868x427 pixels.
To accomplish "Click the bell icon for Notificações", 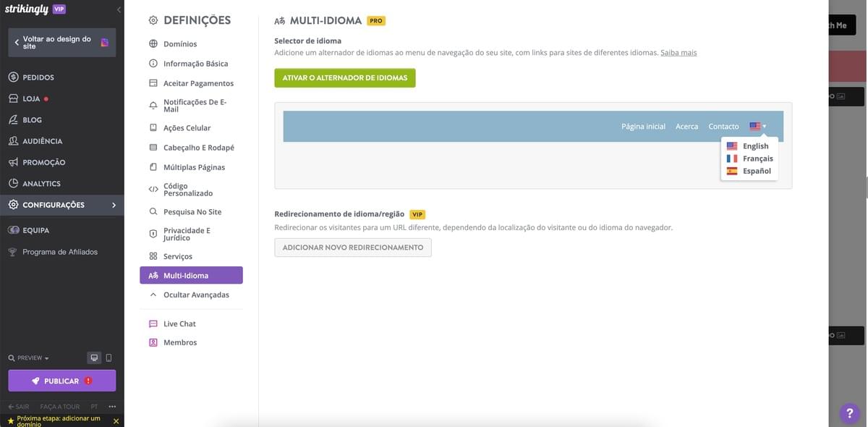I will coord(153,106).
